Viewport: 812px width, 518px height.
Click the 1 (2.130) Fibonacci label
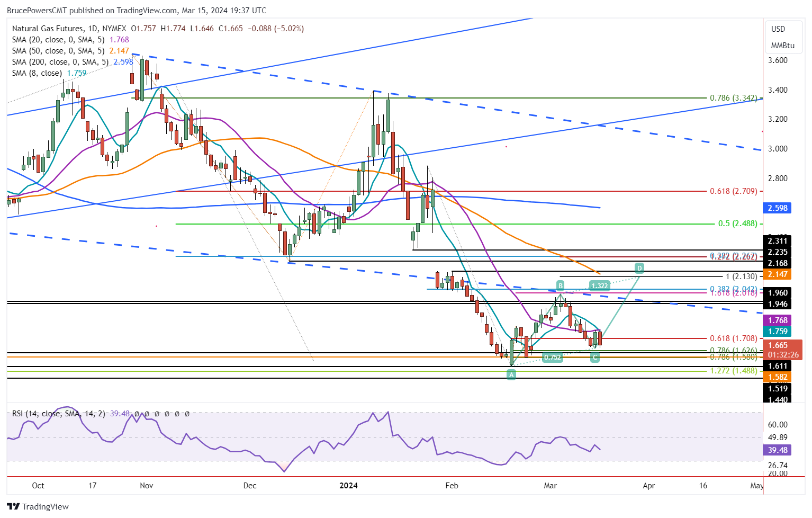coord(741,276)
